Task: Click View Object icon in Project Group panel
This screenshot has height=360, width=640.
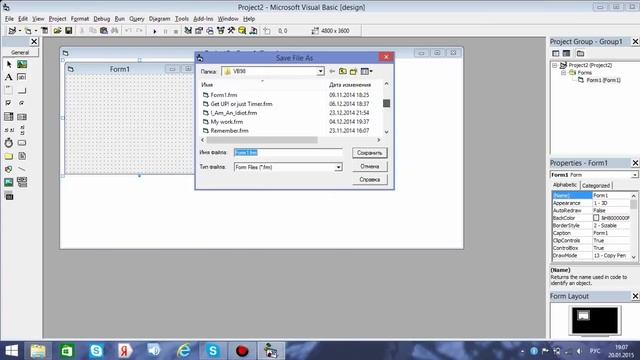Action: 567,53
